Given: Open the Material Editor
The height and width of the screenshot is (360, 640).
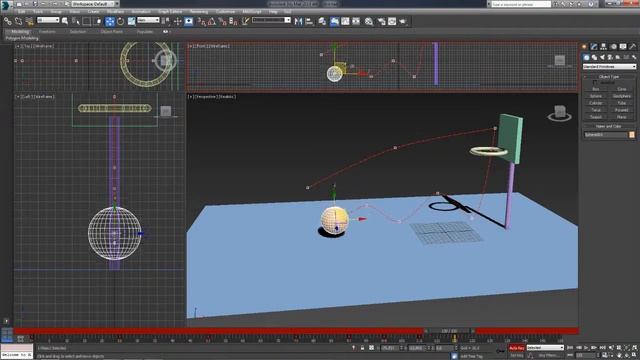Looking at the screenshot, I should (x=369, y=21).
